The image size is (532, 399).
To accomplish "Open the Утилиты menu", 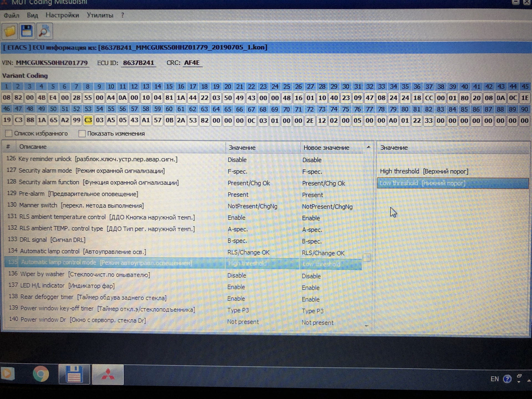I will coord(100,15).
